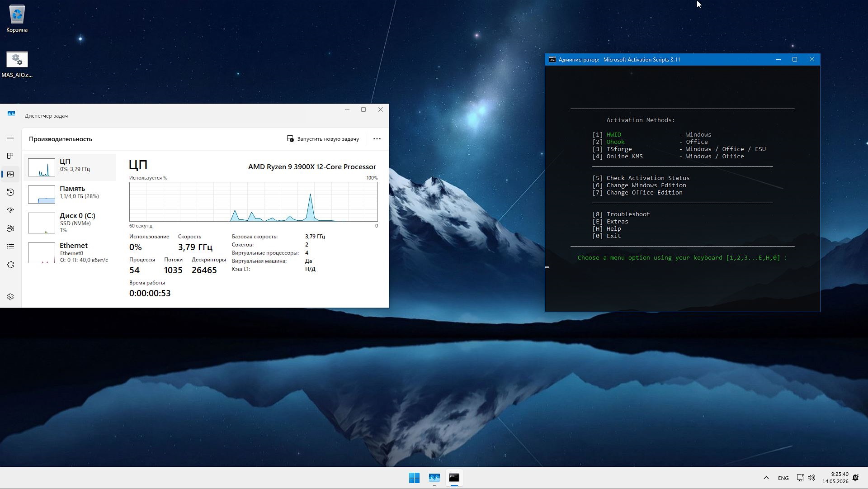Minimize the Microsoft Activation Scripts window
Screen dimensions: 868x489
pyautogui.click(x=778, y=60)
